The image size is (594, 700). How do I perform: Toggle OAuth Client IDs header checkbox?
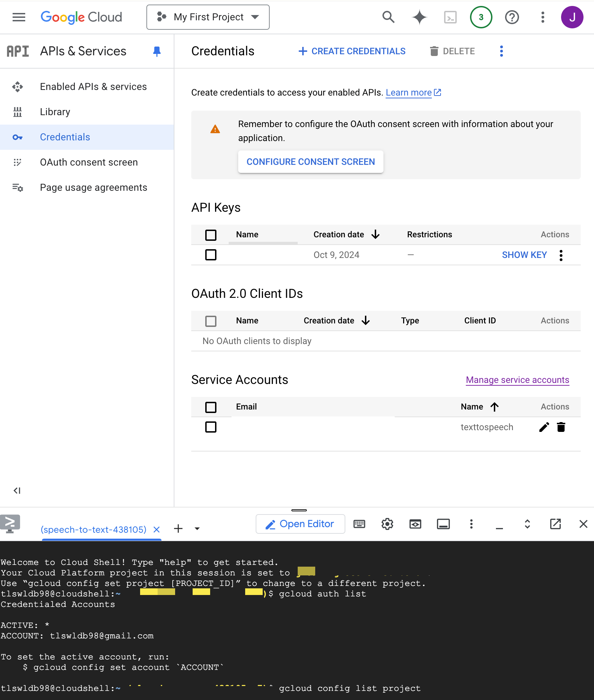[x=211, y=321]
